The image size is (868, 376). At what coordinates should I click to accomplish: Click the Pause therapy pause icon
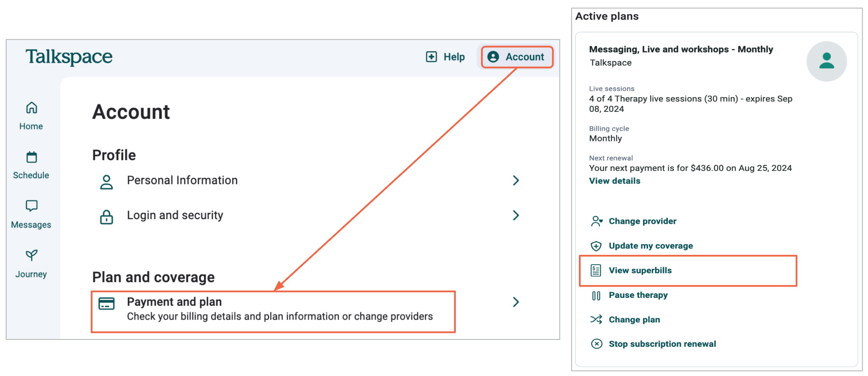click(596, 296)
